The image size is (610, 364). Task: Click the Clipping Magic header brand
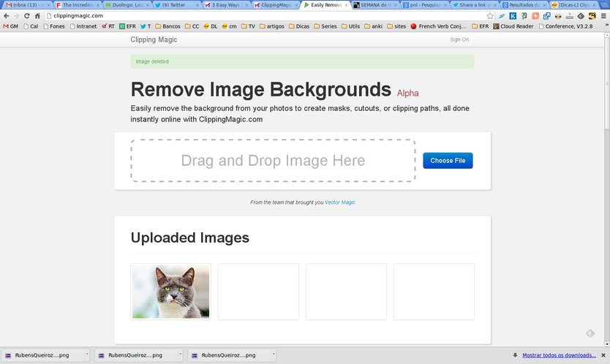pyautogui.click(x=154, y=39)
